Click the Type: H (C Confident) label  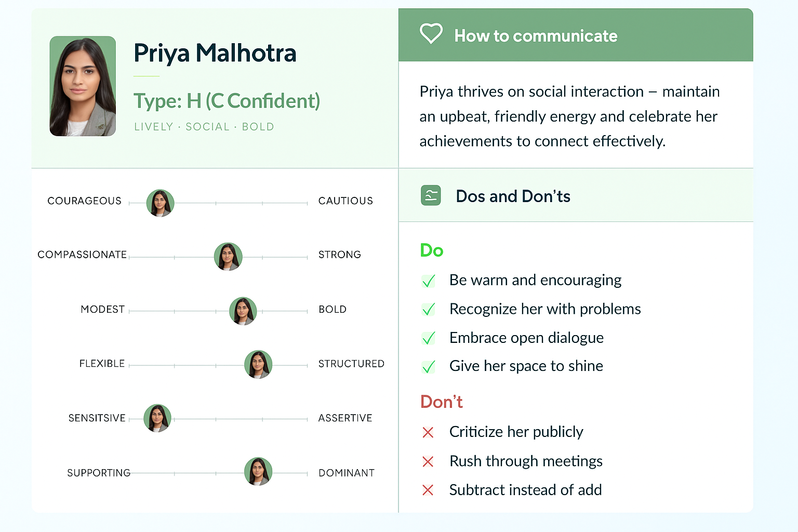227,101
